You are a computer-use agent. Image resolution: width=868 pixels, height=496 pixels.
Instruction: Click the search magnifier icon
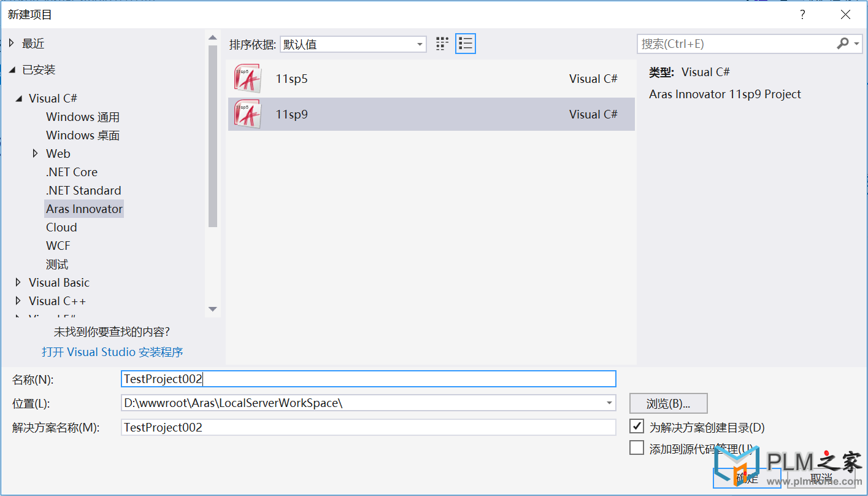[x=843, y=44]
